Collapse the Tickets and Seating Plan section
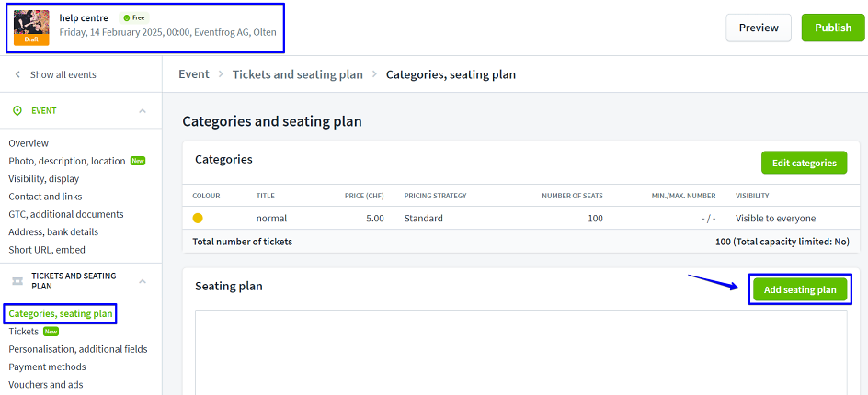Image resolution: width=868 pixels, height=395 pixels. click(x=142, y=281)
